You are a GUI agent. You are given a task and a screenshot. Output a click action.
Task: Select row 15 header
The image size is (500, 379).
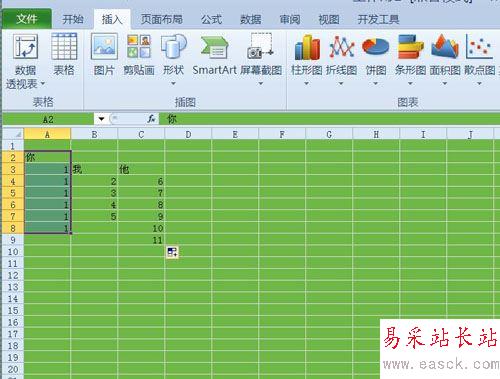pos(13,310)
